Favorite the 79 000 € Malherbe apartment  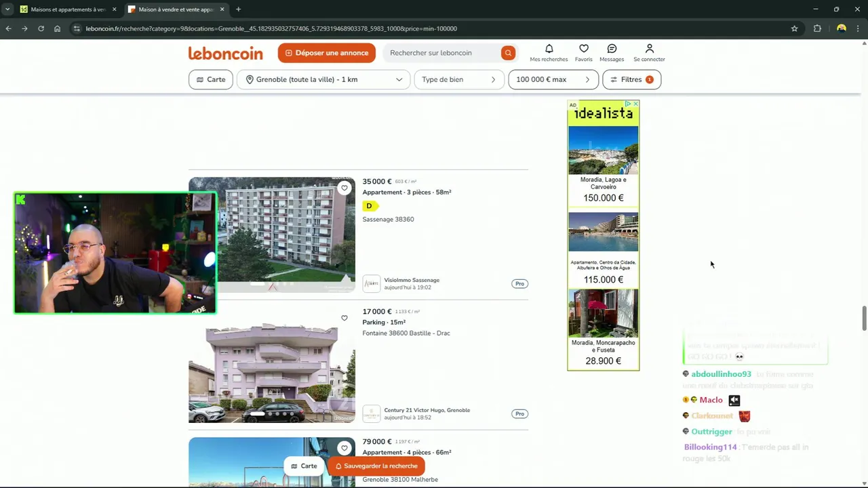pos(344,448)
